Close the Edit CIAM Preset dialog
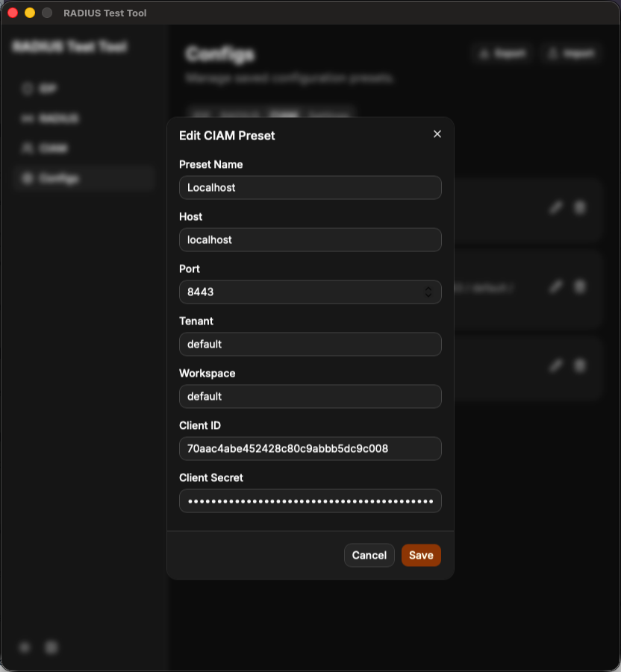This screenshot has width=621, height=672. (x=437, y=134)
